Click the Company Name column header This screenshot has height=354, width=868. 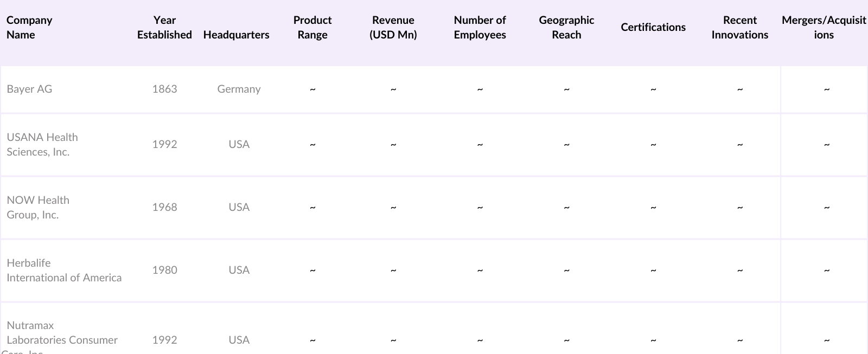(29, 27)
